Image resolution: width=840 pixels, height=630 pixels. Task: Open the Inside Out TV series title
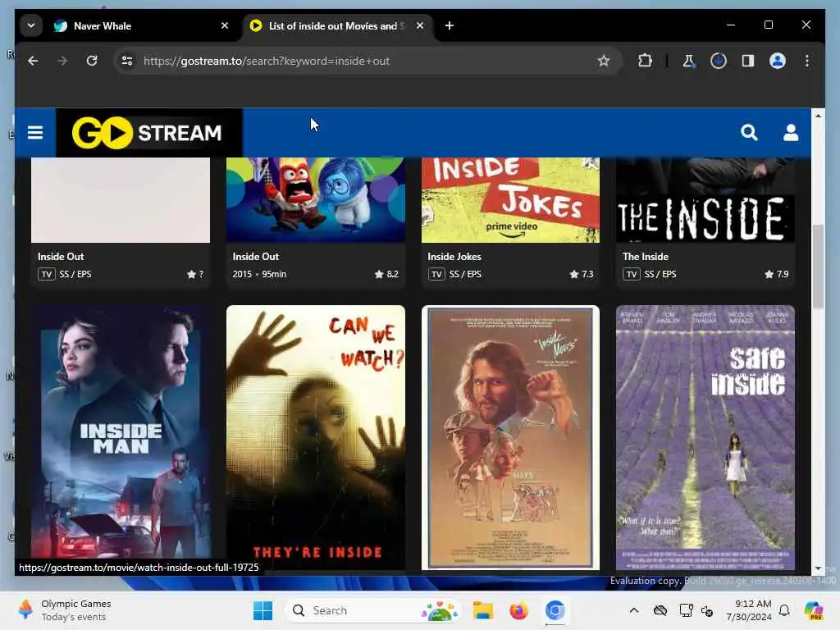pyautogui.click(x=61, y=257)
